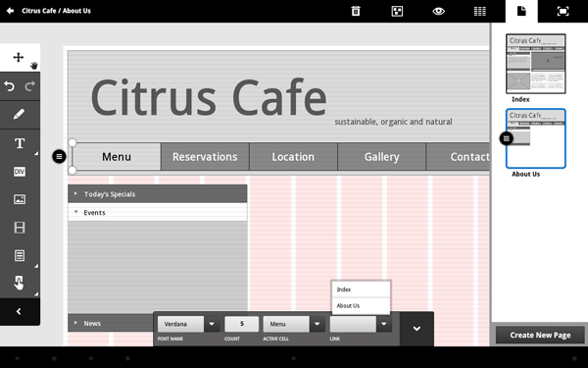Select the move/pan tool with hand cursor
This screenshot has width=588, height=368.
point(20,58)
